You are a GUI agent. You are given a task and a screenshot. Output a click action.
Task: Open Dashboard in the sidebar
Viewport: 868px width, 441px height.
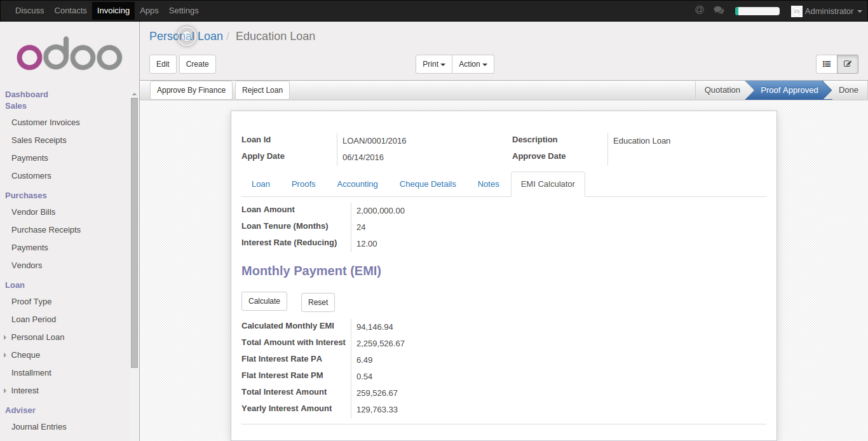point(27,95)
